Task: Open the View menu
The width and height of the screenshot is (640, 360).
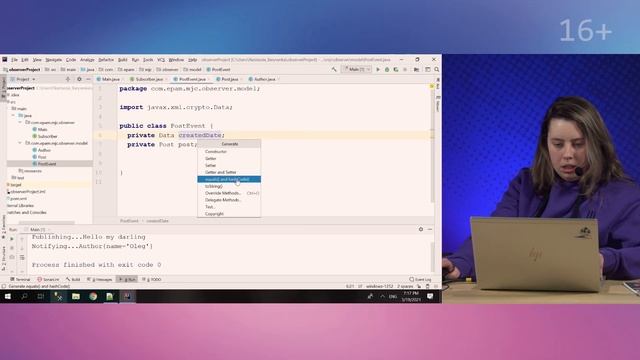Action: click(37, 60)
